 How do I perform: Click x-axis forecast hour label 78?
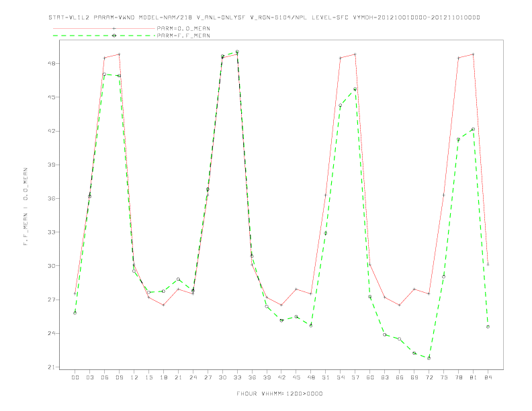click(x=458, y=377)
